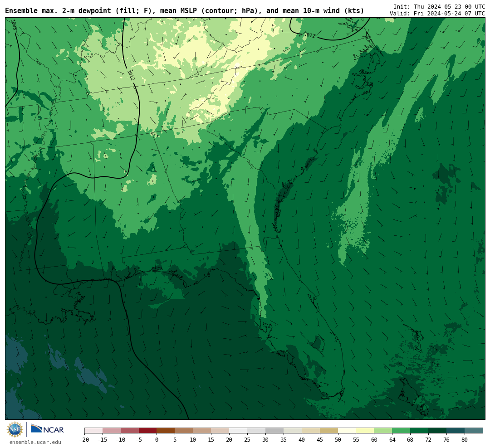Pick the beige swatch between 40 and 45
The image size is (490, 448).
coord(311,431)
